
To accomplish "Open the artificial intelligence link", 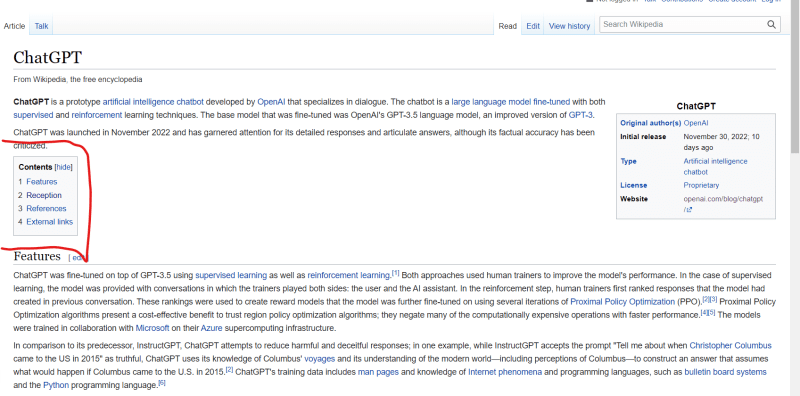I will click(139, 102).
